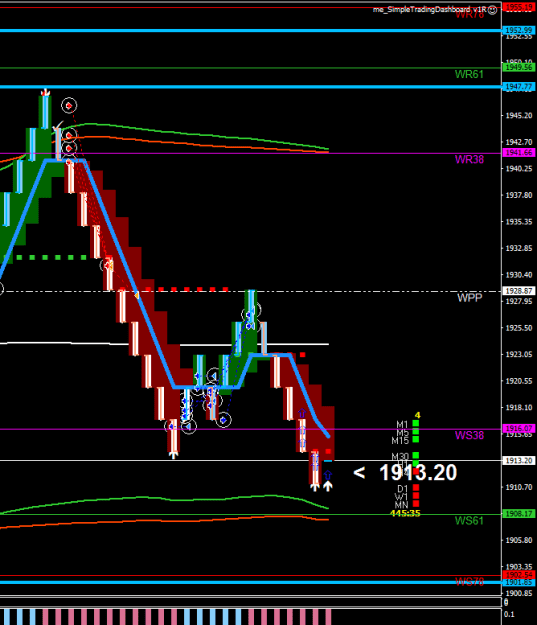The image size is (537, 625).
Task: Click the red down arrow at chart peak
Action: (x=45, y=92)
